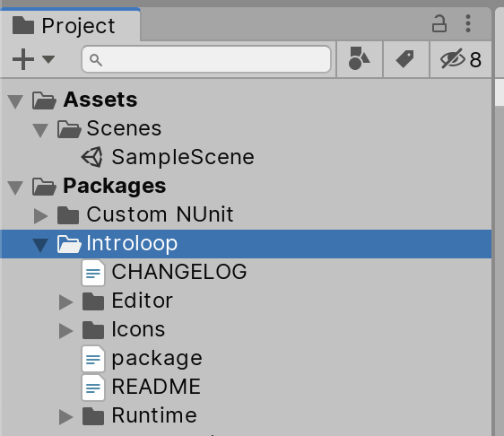Expand the Editor folder arrow
This screenshot has height=436, width=504.
(65, 302)
